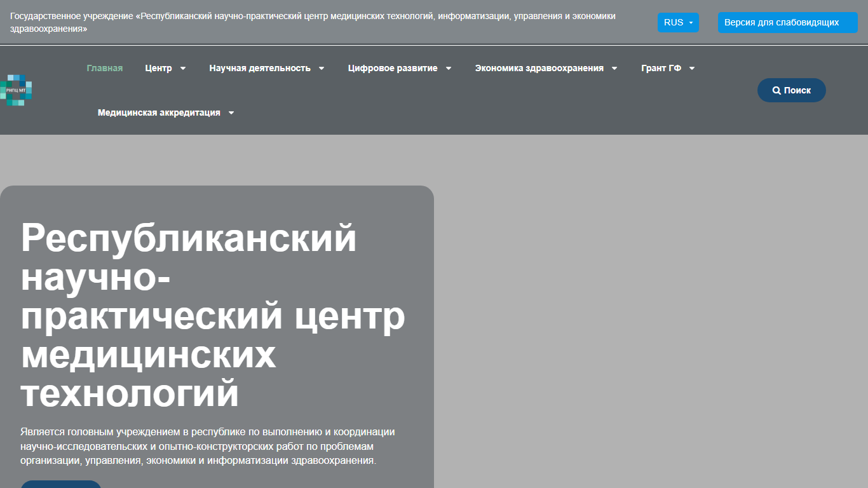Screen dimensions: 868x488
Task: Open the Грант ГФ menu
Action: click(661, 68)
